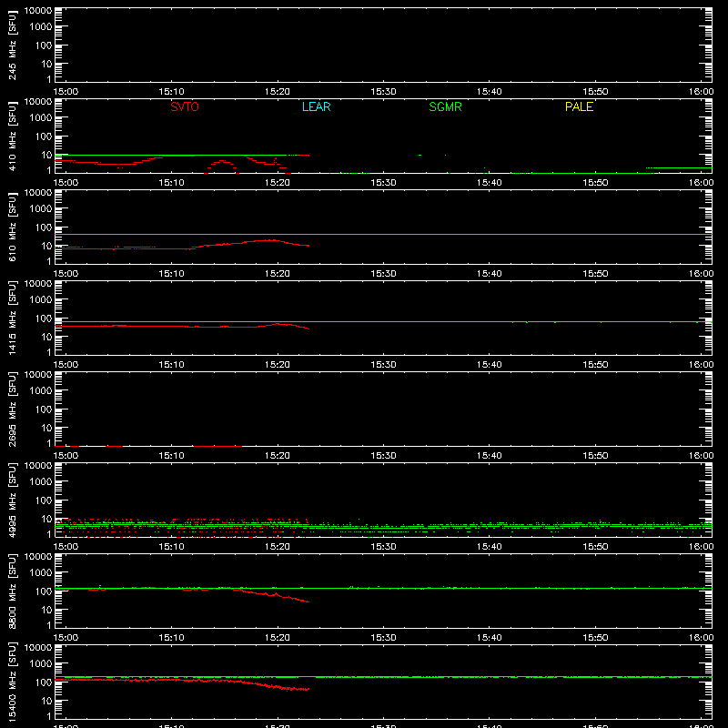Click the green SGMR line in 610 MHz panel

(383, 235)
